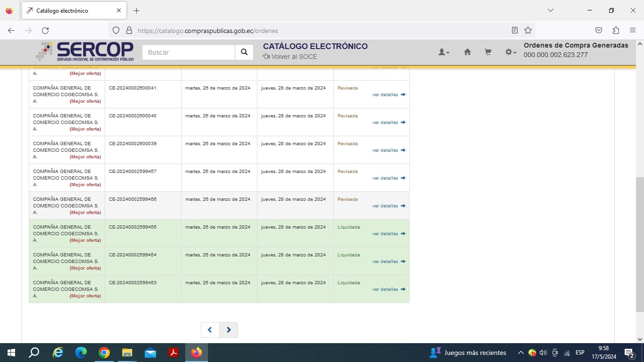Screen dimensions: 644x362
Task: Open the shopping cart icon
Action: (488, 52)
